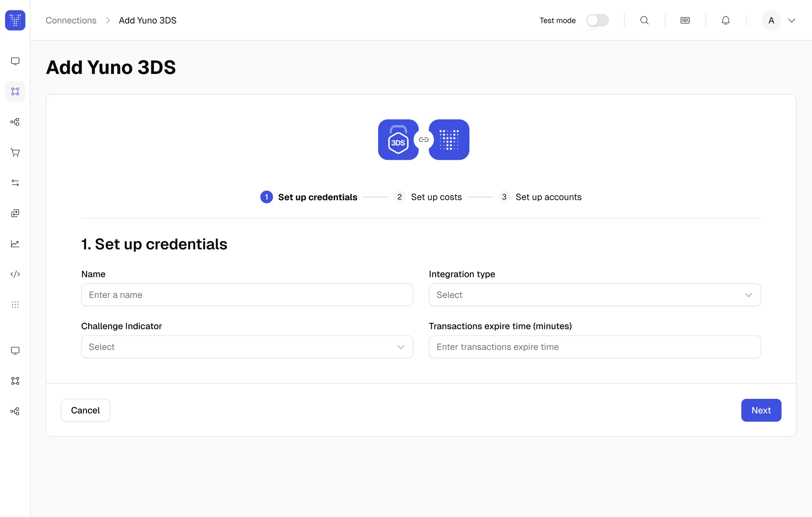Expand the account menu chevron
812x517 pixels.
click(792, 21)
